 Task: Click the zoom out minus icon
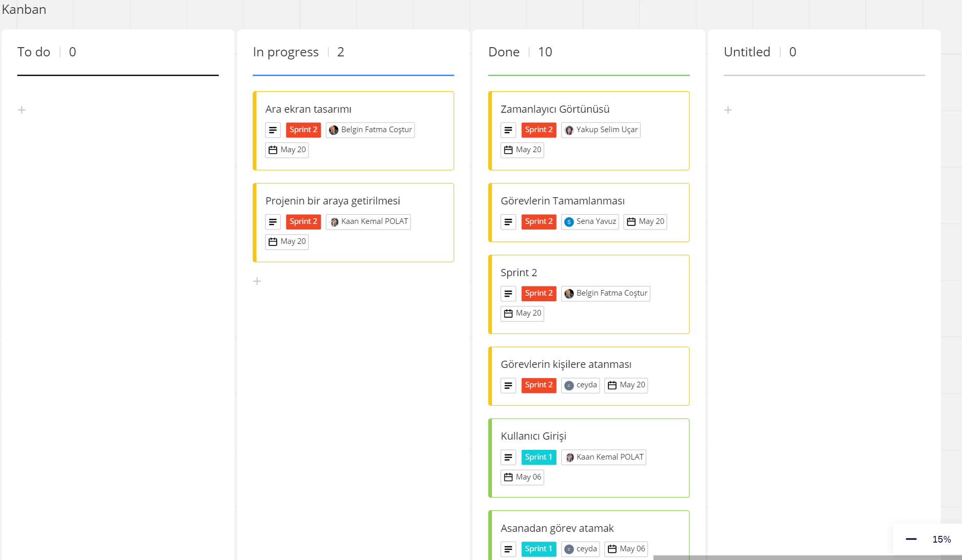point(911,539)
